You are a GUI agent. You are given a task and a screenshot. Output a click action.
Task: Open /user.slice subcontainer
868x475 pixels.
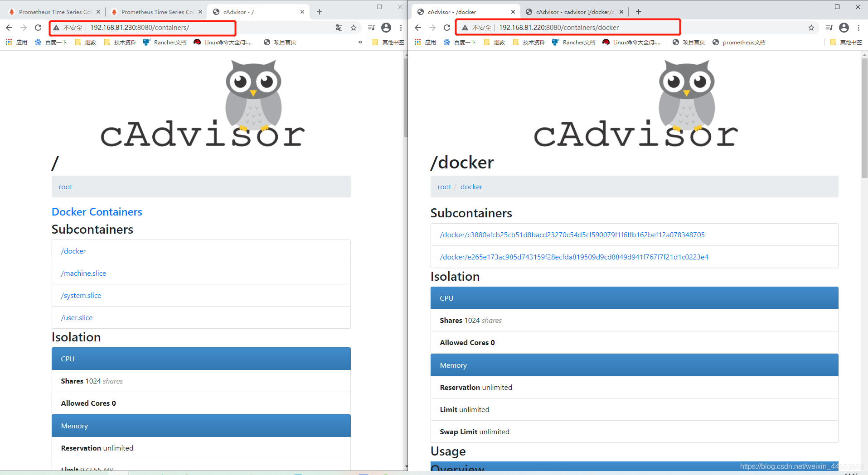(x=77, y=317)
